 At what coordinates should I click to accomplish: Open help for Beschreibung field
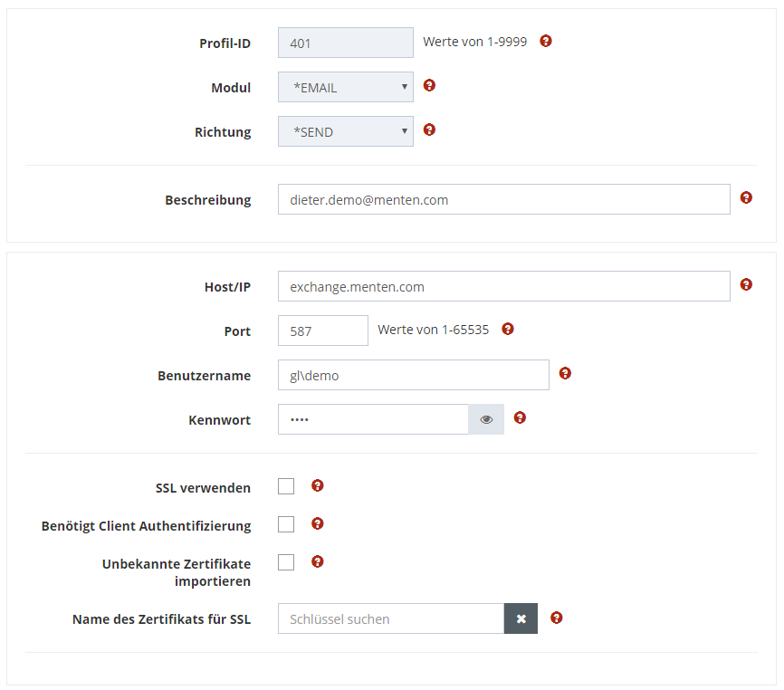[746, 197]
